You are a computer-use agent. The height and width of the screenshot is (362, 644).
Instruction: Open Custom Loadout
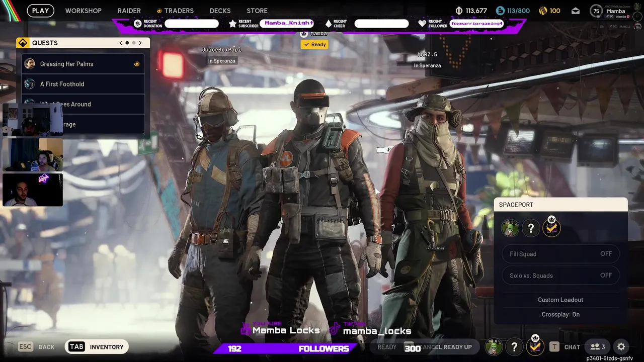coord(560,300)
